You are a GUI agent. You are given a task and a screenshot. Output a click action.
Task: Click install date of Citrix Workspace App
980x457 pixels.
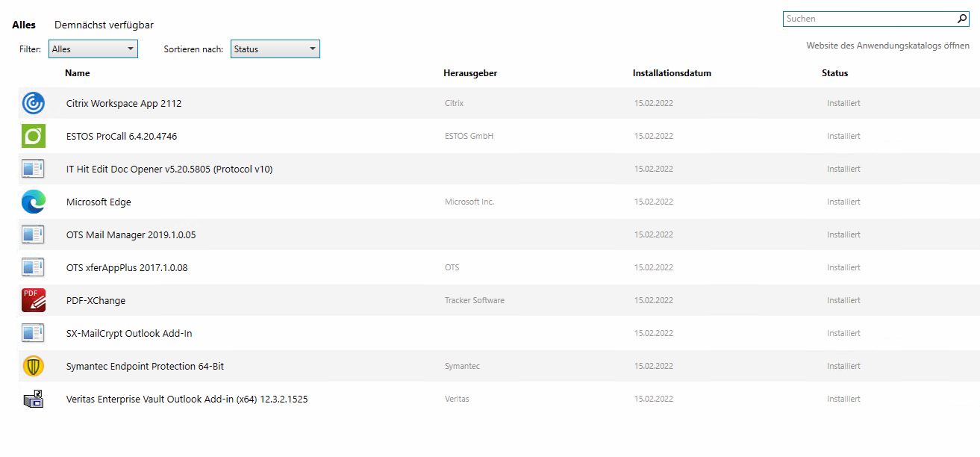click(654, 103)
